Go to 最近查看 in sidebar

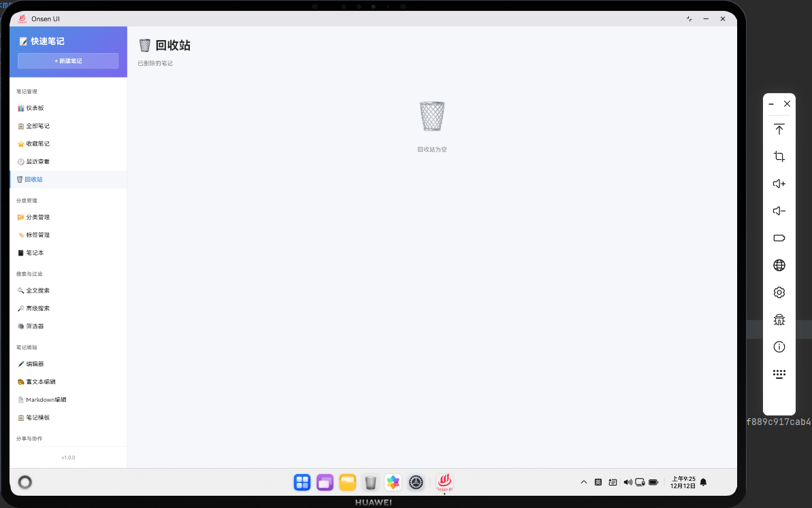click(68, 161)
